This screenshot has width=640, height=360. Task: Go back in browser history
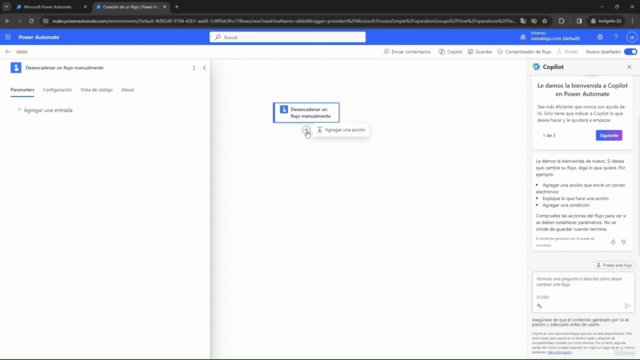coord(7,21)
